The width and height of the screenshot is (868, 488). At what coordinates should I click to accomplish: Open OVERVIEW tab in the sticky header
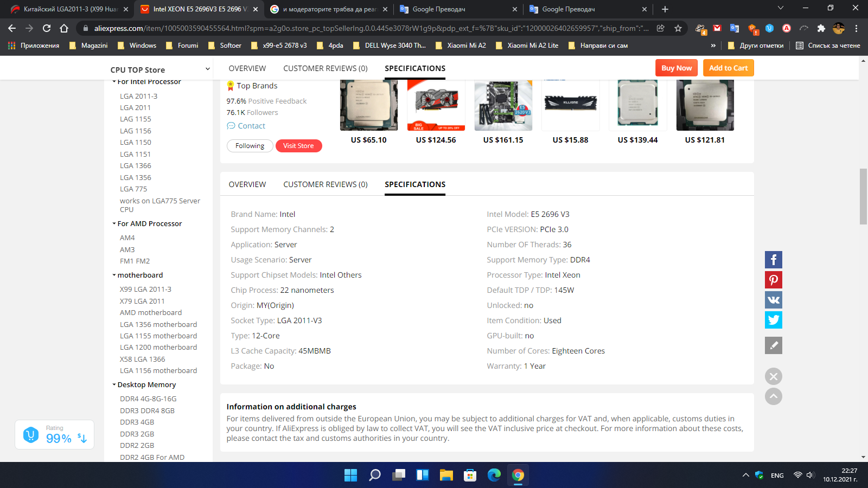247,68
